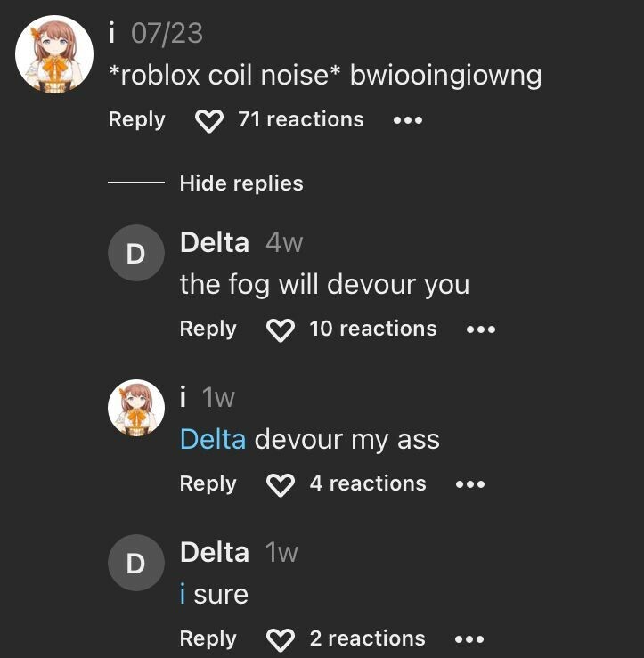Open the blue 'i' mention link
The height and width of the screenshot is (658, 644).
coord(183,594)
